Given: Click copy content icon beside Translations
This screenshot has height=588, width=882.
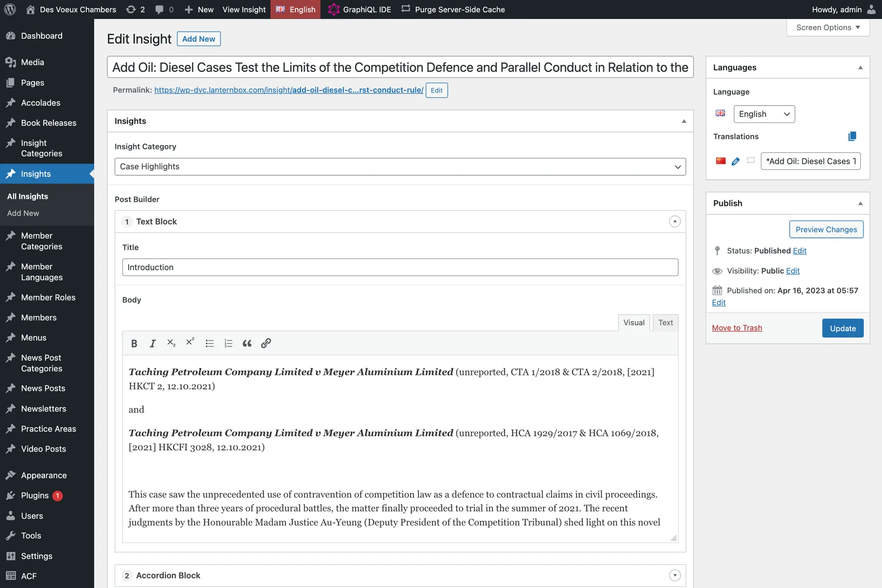Looking at the screenshot, I should pyautogui.click(x=852, y=136).
